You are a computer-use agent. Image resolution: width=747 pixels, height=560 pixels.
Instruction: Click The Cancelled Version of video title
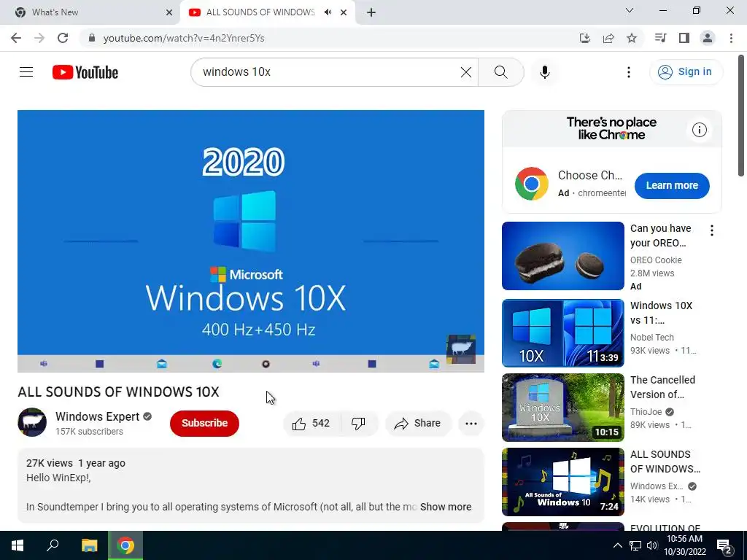[x=662, y=387]
